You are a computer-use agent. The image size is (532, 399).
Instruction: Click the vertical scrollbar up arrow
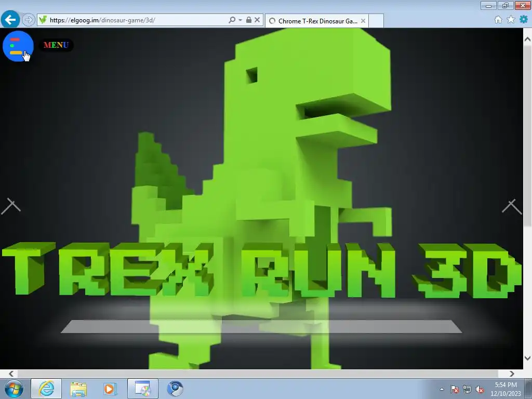[528, 39]
